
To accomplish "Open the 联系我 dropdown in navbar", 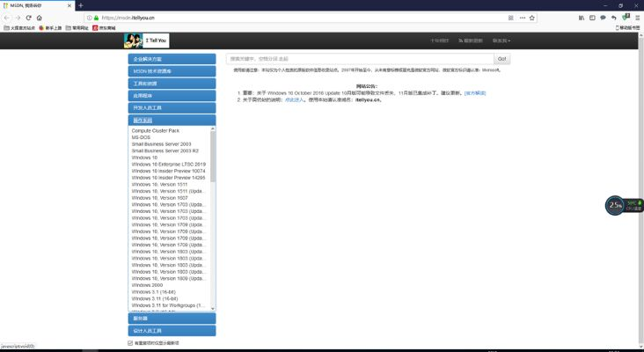I will click(x=501, y=40).
